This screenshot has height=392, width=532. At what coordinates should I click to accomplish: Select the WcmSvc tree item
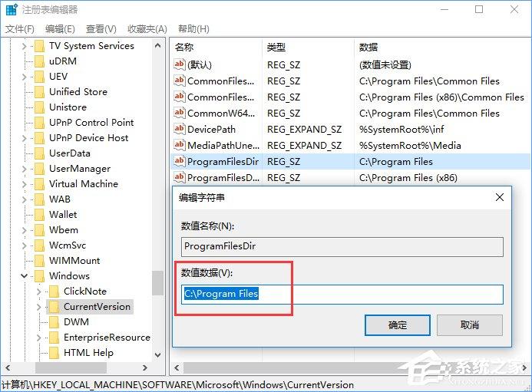[x=68, y=245]
